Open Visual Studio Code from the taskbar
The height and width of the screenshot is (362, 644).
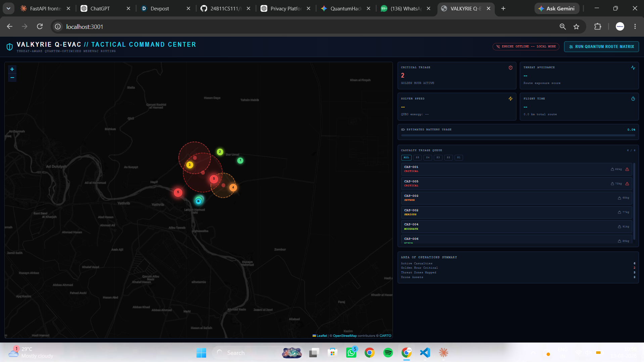click(x=425, y=353)
